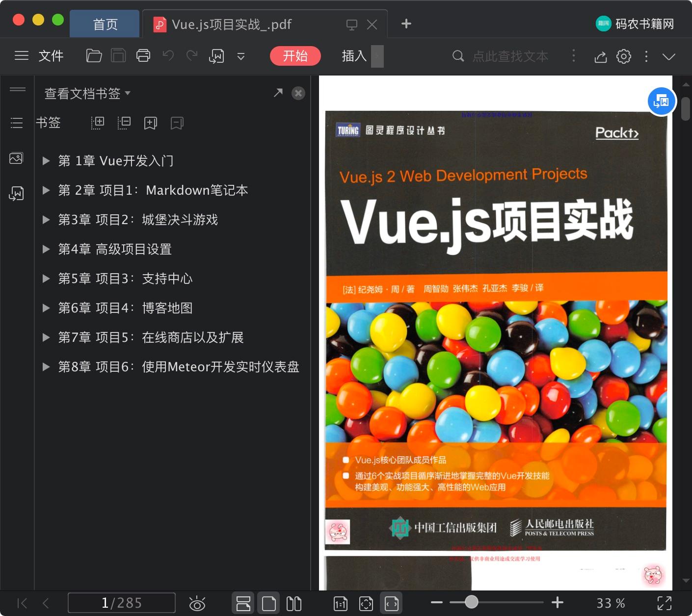Screen dimensions: 692x616
Task: Click the redo arrow icon
Action: pyautogui.click(x=192, y=56)
